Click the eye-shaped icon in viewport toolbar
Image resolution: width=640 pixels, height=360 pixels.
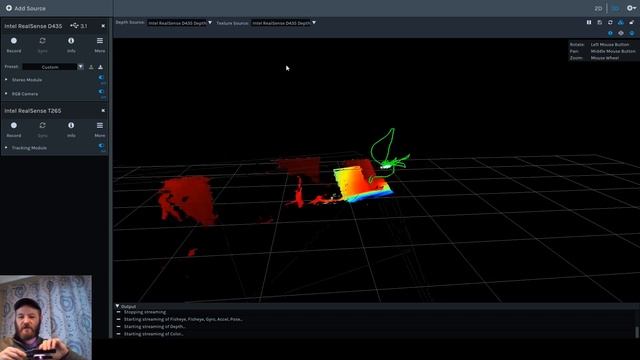(x=621, y=33)
